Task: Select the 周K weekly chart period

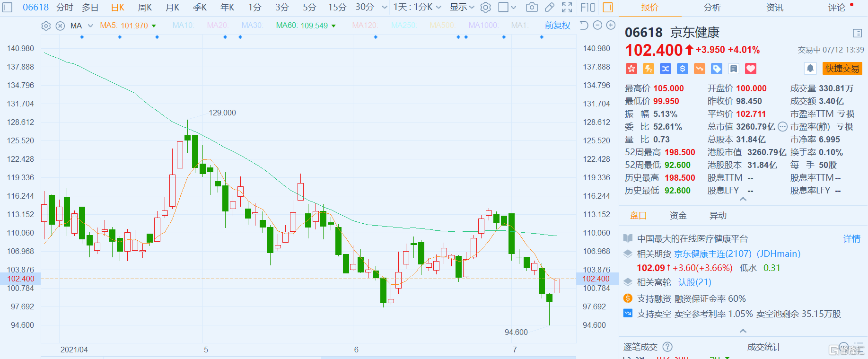Action: (145, 8)
